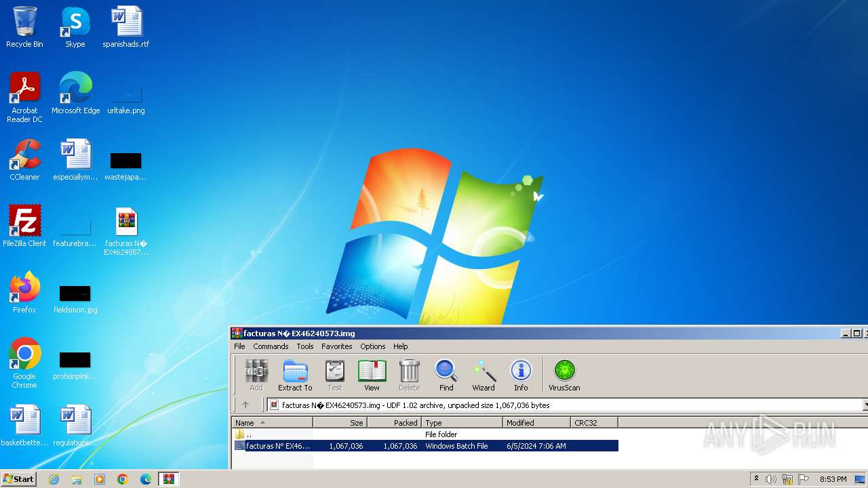Sort file list by CRC32 column

pyautogui.click(x=594, y=422)
